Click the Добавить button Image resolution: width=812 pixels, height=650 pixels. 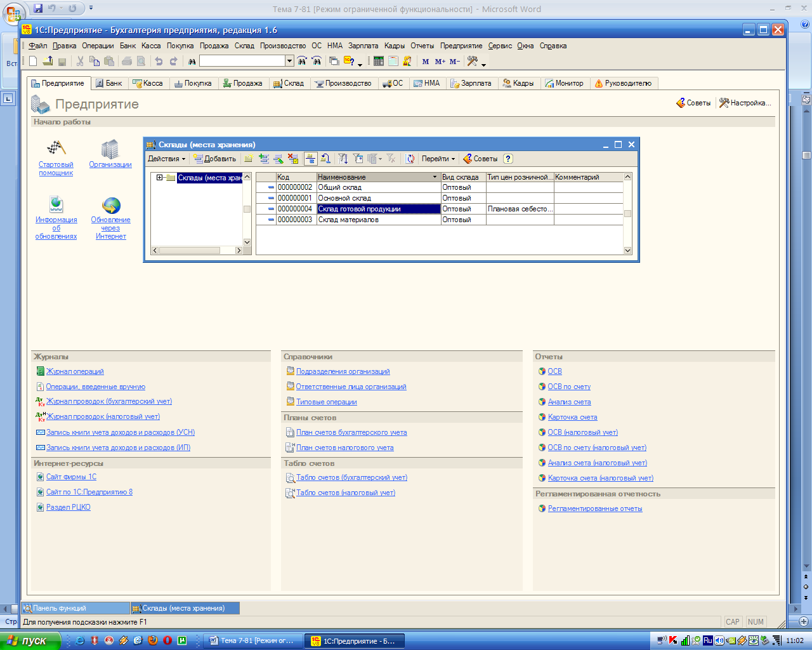point(215,159)
